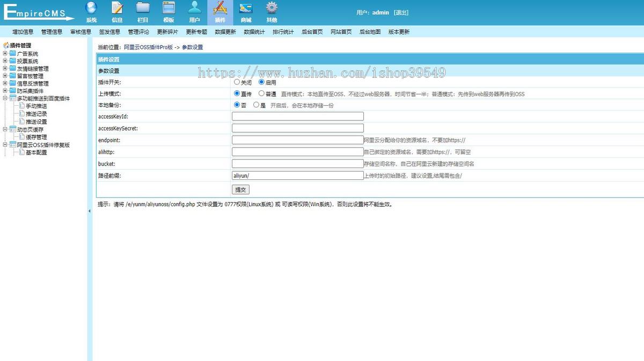Select 关闭 for 插件开关

pos(237,82)
